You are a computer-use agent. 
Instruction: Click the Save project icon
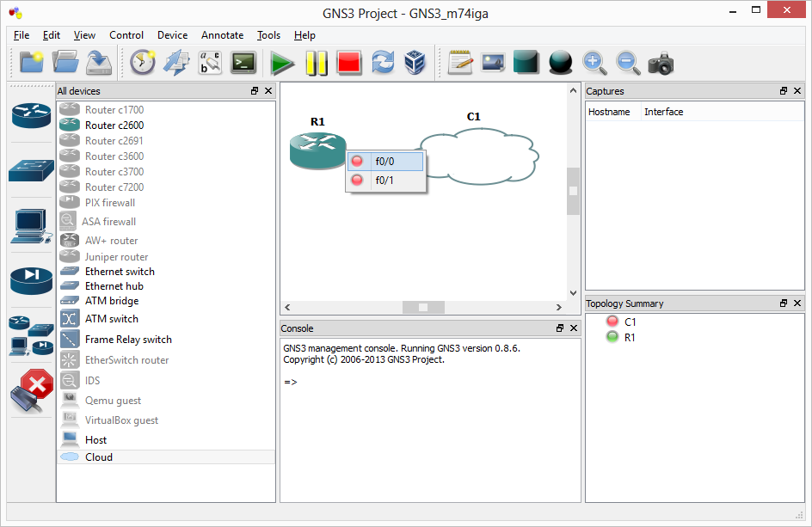point(98,63)
